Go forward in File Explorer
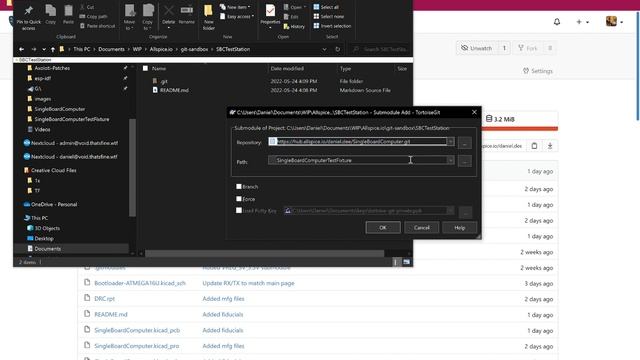Viewport: 640px width, 360px height. tap(34, 49)
